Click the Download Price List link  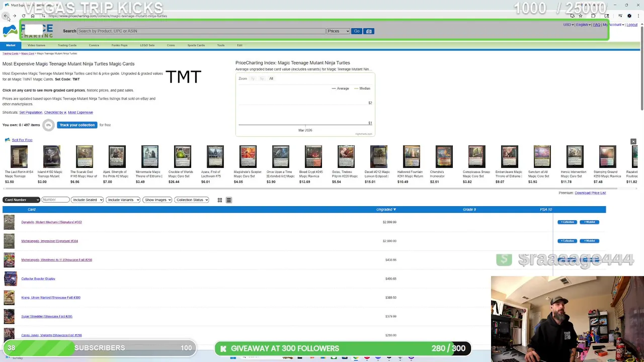click(x=590, y=193)
